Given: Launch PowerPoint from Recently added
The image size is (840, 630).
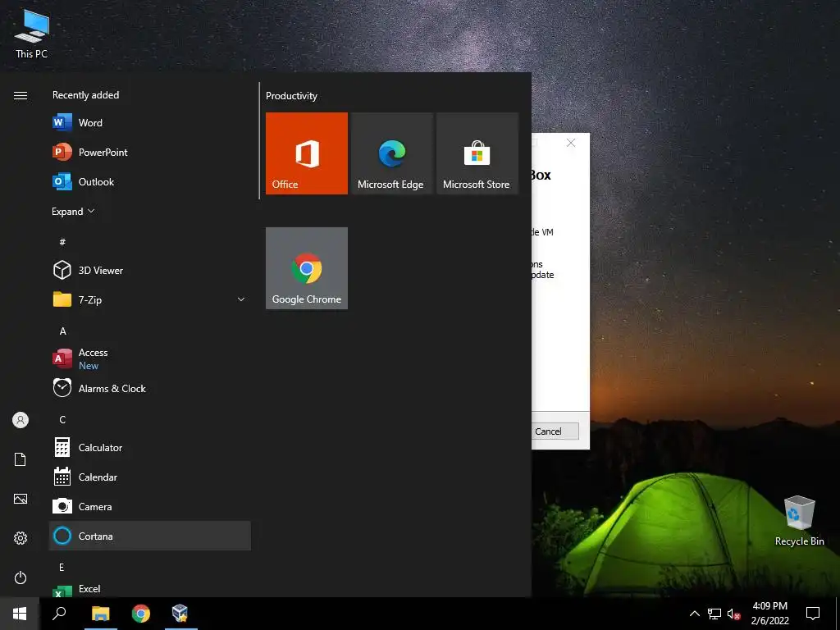Looking at the screenshot, I should [x=149, y=152].
